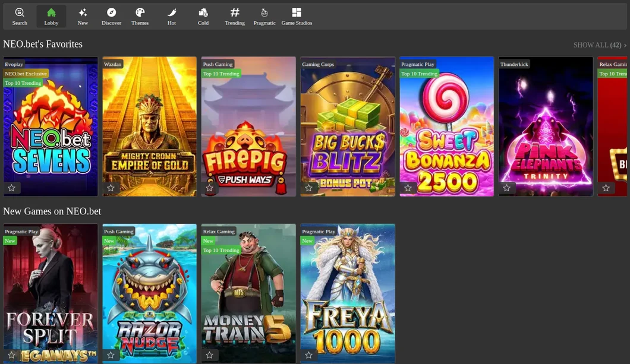Image resolution: width=630 pixels, height=364 pixels.
Task: Click Evoplay provider label
Action: [x=14, y=64]
